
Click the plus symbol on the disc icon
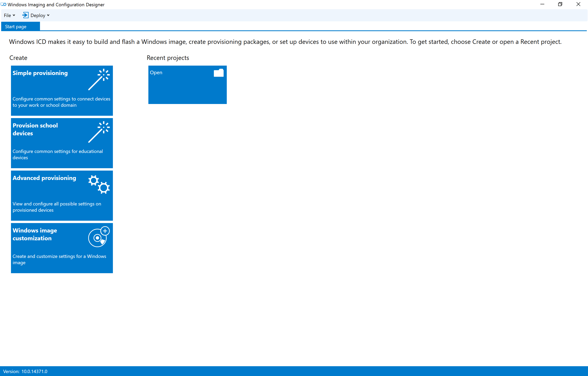105,231
